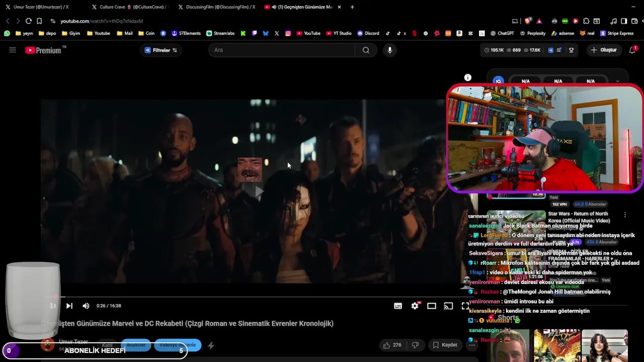644x362 pixels.
Task: Open the Filtreler filter dropdown
Action: tap(161, 50)
